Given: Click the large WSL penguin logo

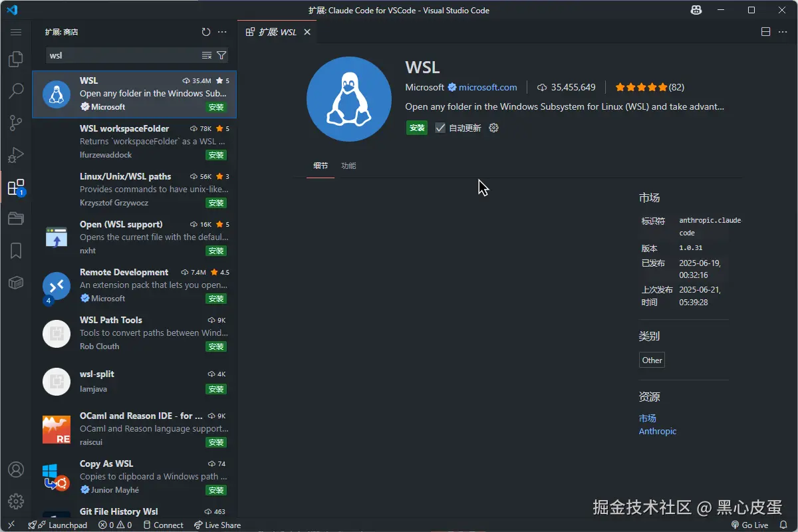Looking at the screenshot, I should pyautogui.click(x=349, y=99).
